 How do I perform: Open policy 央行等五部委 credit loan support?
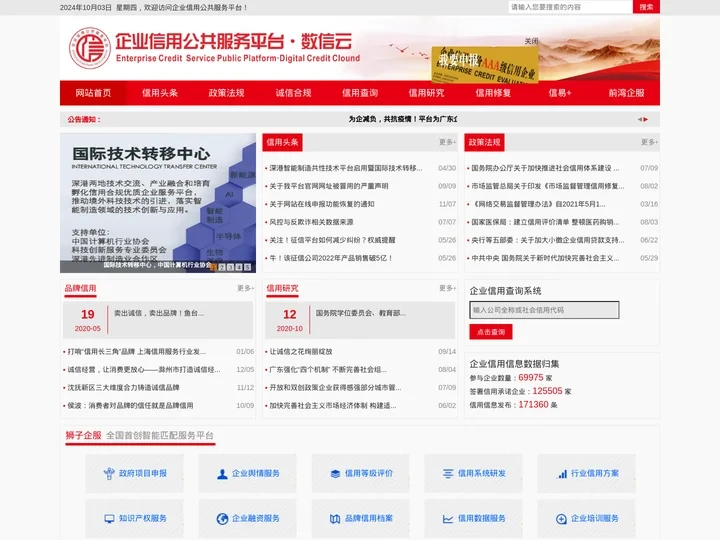click(x=548, y=240)
